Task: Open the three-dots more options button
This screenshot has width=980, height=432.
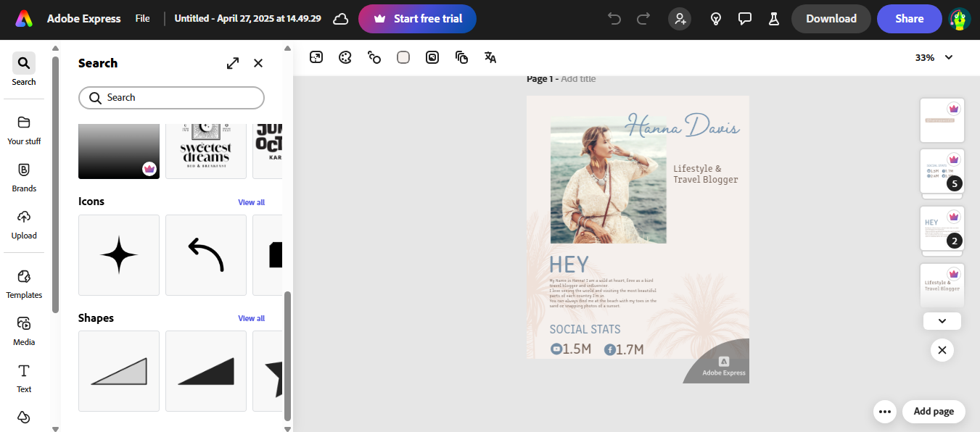Action: (884, 411)
